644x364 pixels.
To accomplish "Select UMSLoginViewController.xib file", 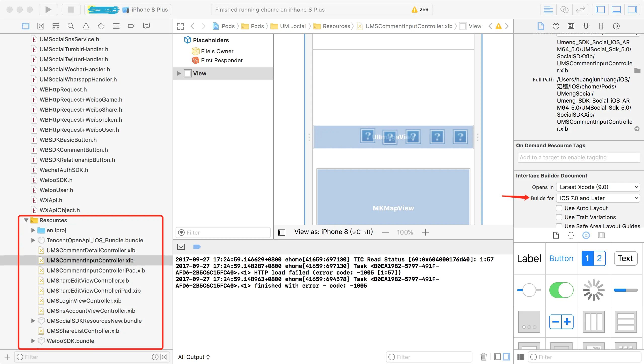I will pos(84,301).
